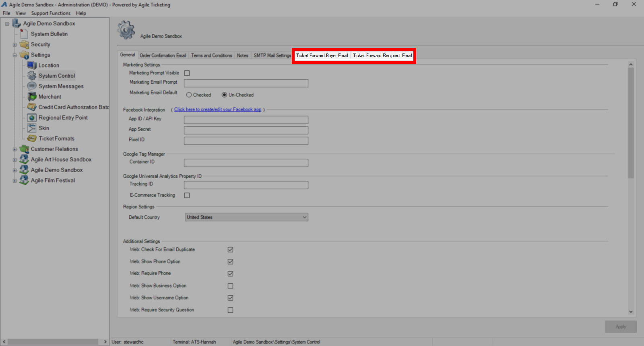Open the Default Country dropdown

tap(246, 217)
